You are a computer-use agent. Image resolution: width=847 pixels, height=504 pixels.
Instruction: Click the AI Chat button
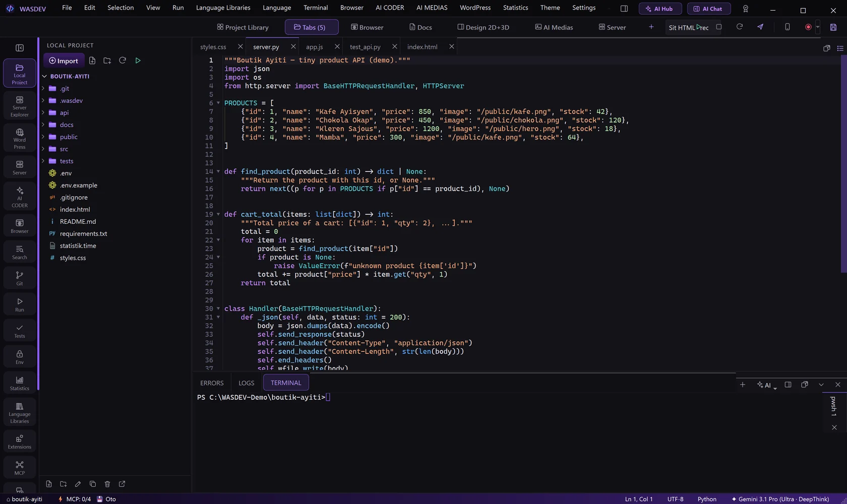(x=708, y=9)
